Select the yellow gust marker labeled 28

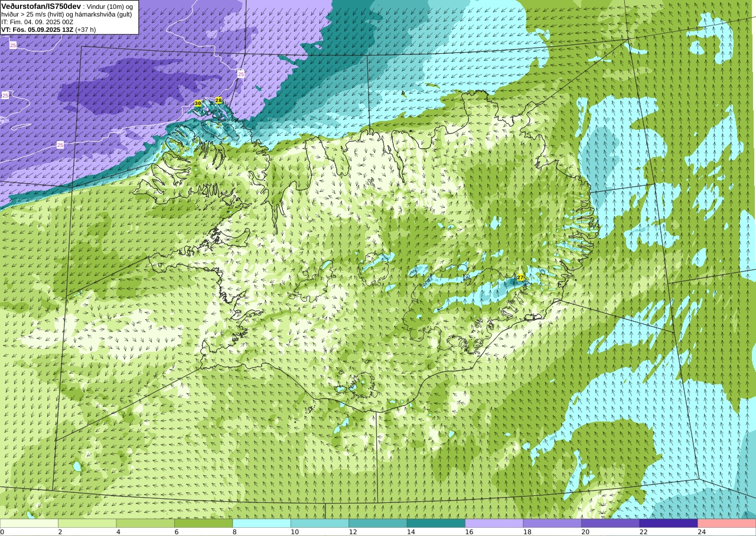(x=219, y=100)
